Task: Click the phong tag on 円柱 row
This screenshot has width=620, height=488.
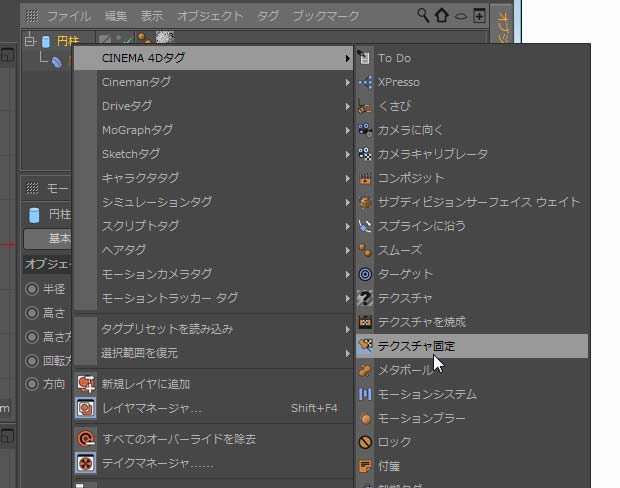Action: click(144, 38)
